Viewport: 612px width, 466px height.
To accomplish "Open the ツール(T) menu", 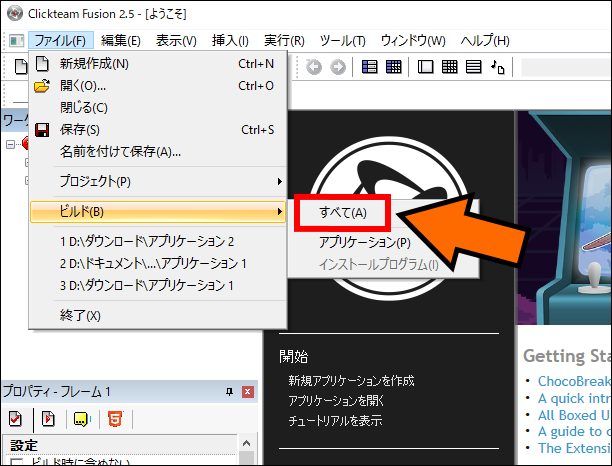I will [342, 41].
